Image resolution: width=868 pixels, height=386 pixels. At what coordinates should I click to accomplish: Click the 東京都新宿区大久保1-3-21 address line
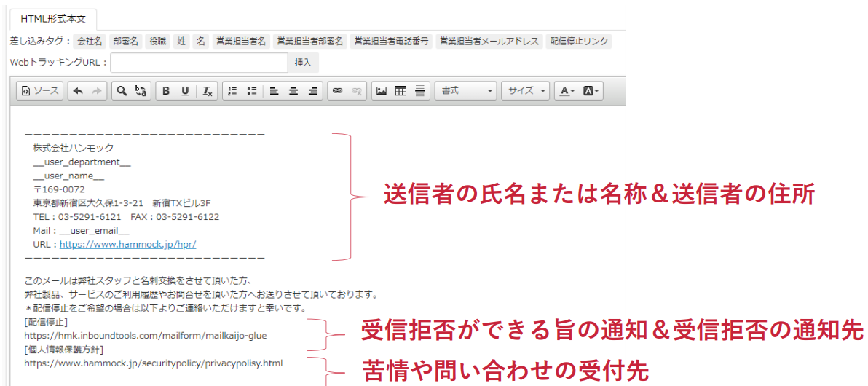[122, 203]
